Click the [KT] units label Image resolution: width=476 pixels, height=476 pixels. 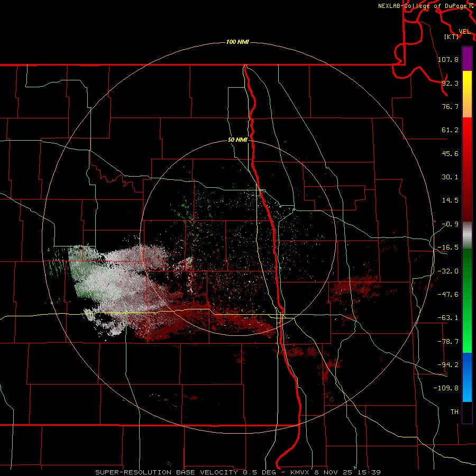click(x=452, y=36)
